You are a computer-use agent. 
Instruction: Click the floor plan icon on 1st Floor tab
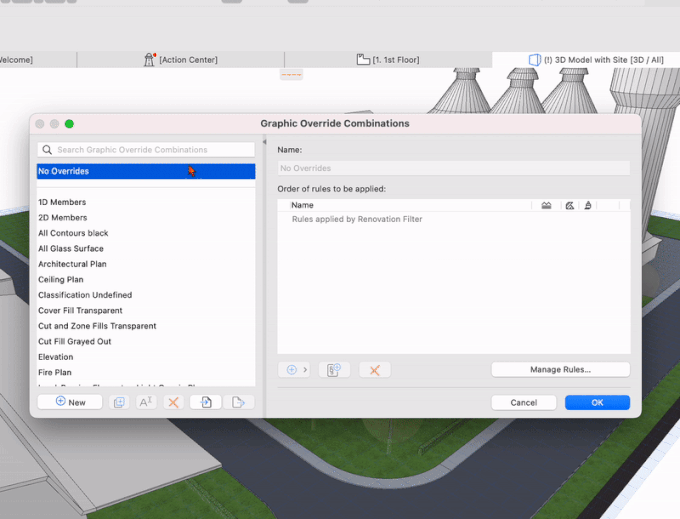(363, 59)
